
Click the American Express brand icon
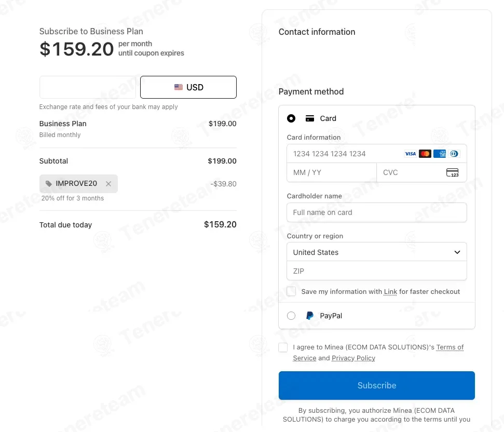point(440,154)
